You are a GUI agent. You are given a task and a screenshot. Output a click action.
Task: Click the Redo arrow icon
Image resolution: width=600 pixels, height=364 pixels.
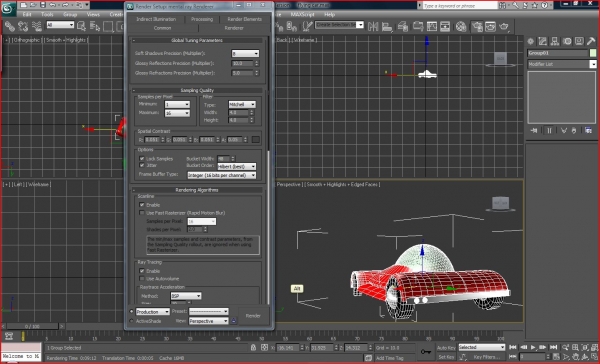64,5
